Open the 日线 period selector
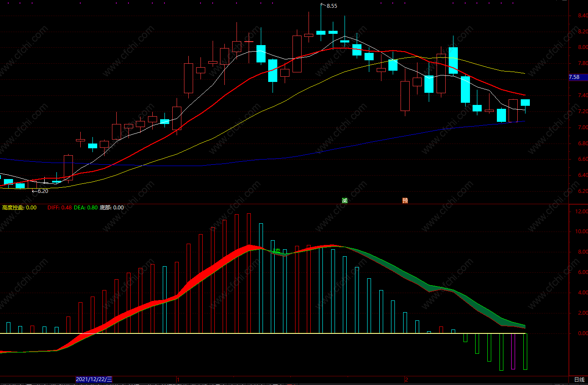Screen dimensions: 588x385 click(x=579, y=379)
